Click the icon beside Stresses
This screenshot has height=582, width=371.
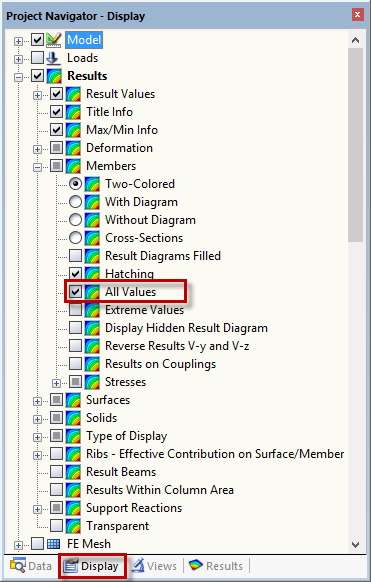pyautogui.click(x=92, y=382)
